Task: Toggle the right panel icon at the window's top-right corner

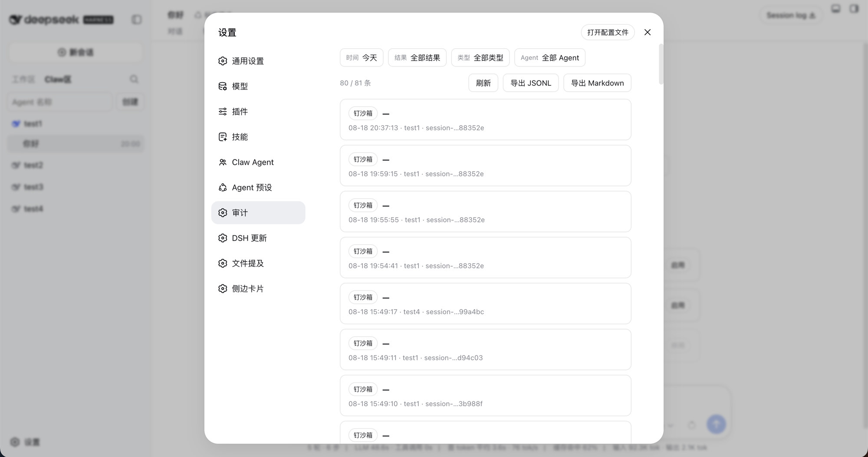Action: (x=854, y=9)
